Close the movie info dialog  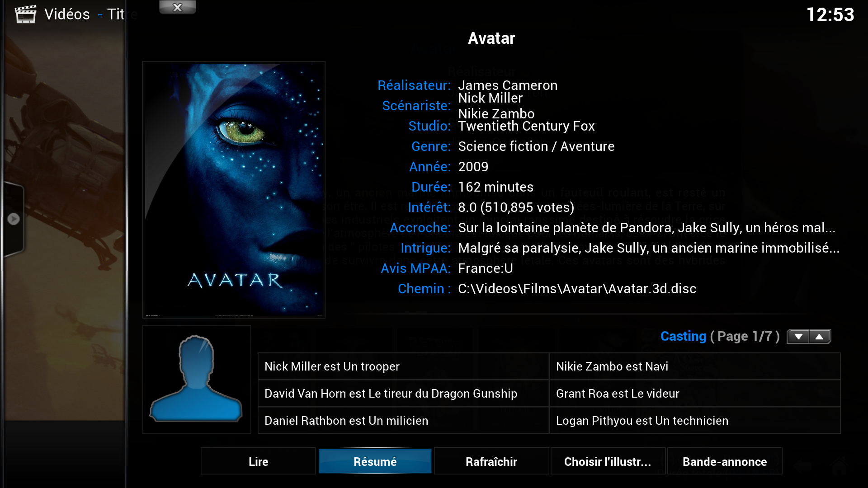pos(177,7)
